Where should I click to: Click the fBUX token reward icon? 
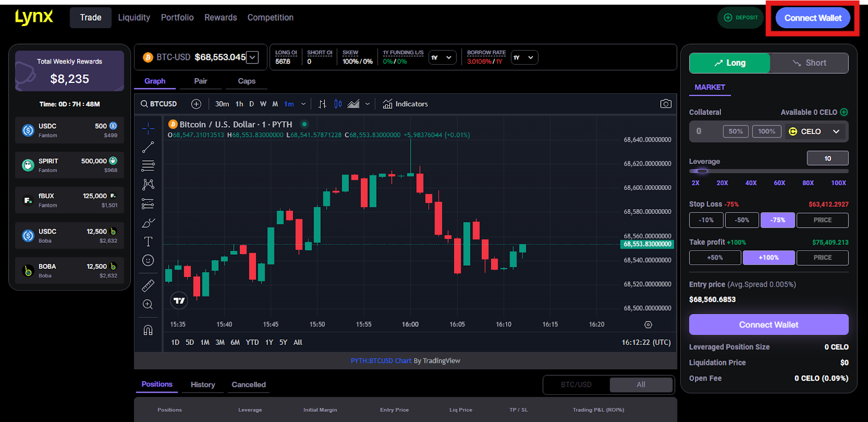pyautogui.click(x=28, y=200)
